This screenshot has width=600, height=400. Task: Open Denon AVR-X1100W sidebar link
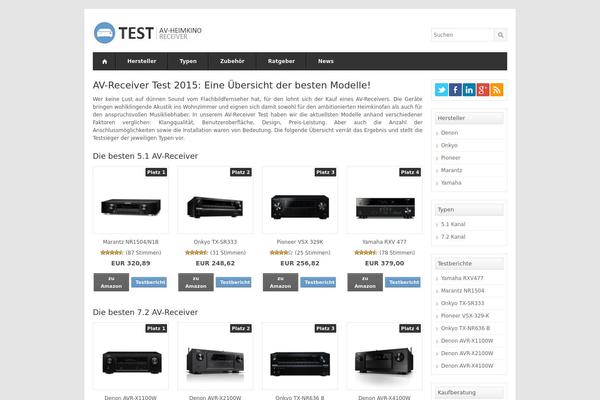[467, 341]
